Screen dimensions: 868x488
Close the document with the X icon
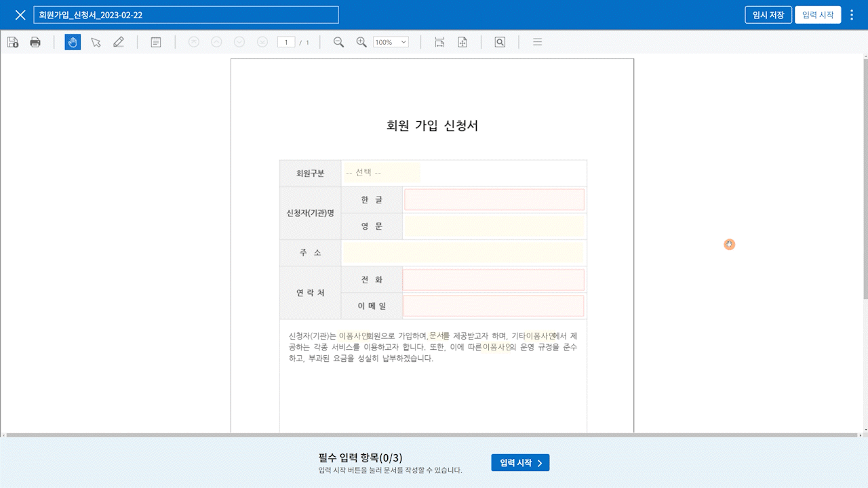click(20, 15)
